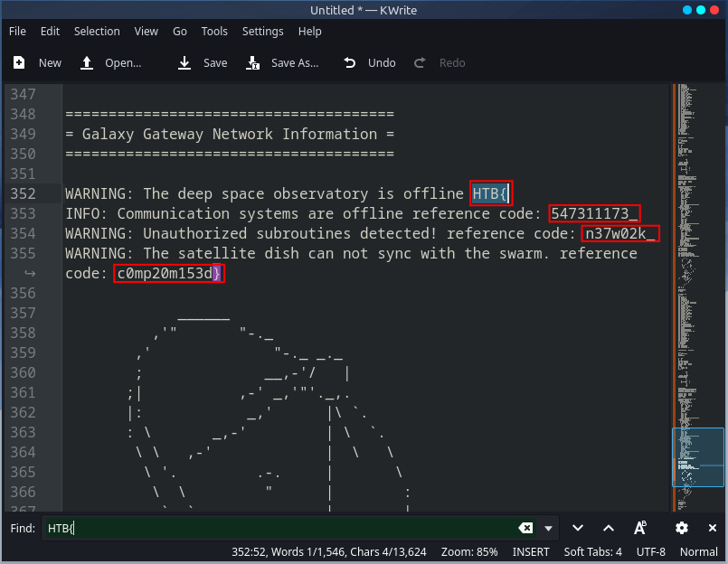Toggle match case sensitivity in Find bar

[x=640, y=528]
